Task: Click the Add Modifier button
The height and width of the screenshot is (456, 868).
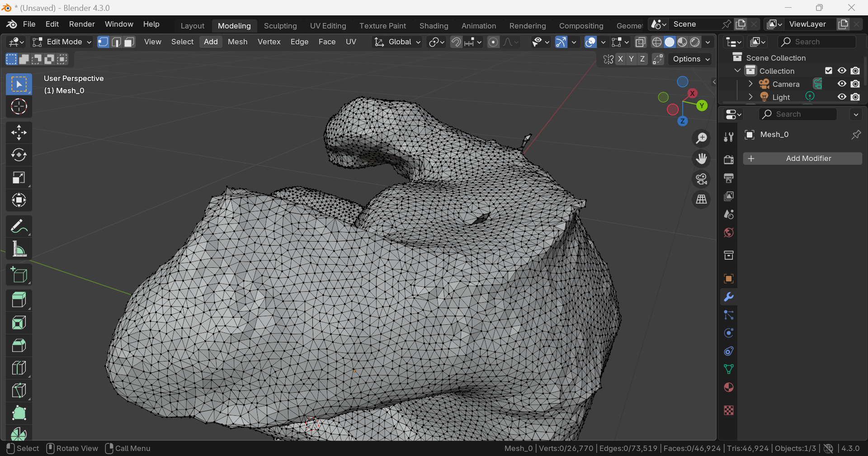Action: point(802,159)
